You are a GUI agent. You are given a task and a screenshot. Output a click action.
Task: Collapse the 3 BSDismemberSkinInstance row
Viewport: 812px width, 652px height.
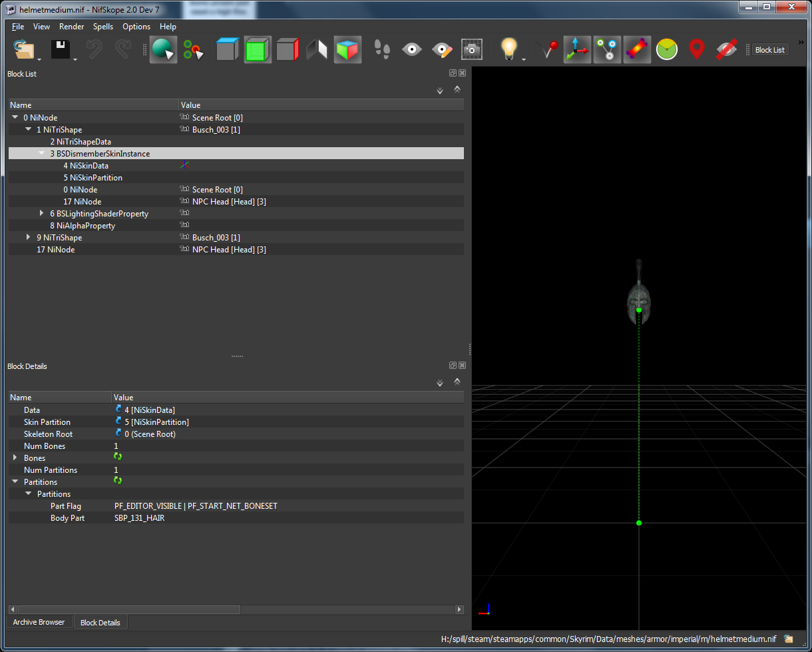(x=42, y=153)
